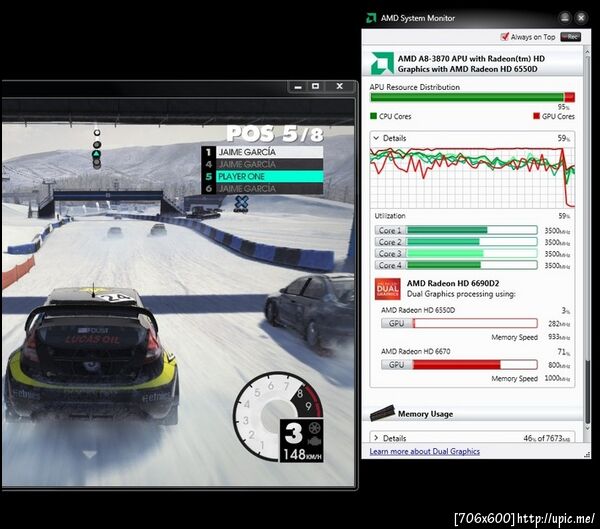Viewport: 600px width, 529px height.
Task: Click the Core 2 utilization bar
Action: click(472, 242)
